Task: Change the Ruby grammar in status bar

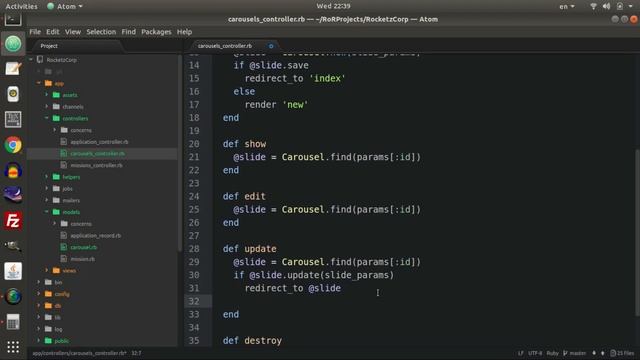Action: 552,353
